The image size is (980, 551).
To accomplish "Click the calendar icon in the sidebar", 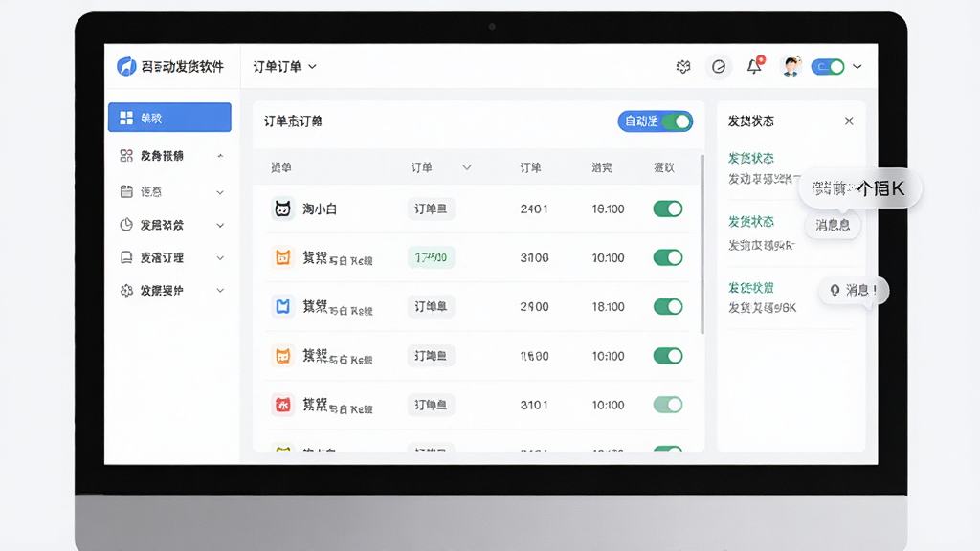I will point(126,191).
